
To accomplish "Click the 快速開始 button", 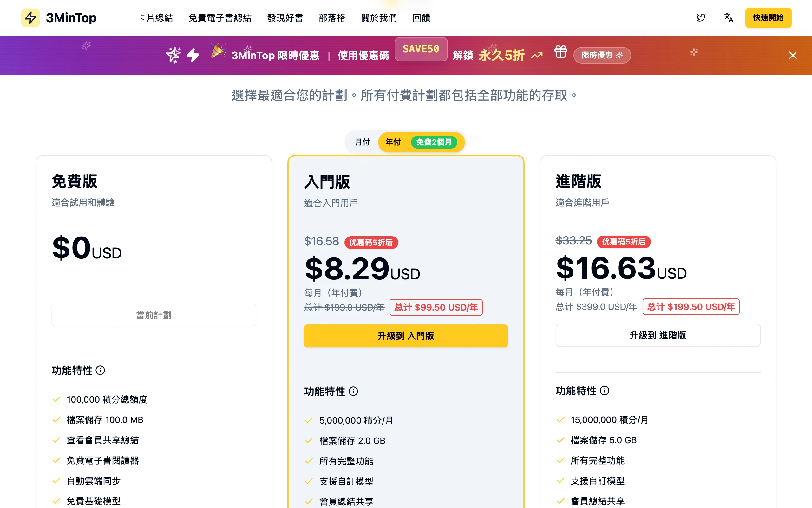I will click(768, 18).
